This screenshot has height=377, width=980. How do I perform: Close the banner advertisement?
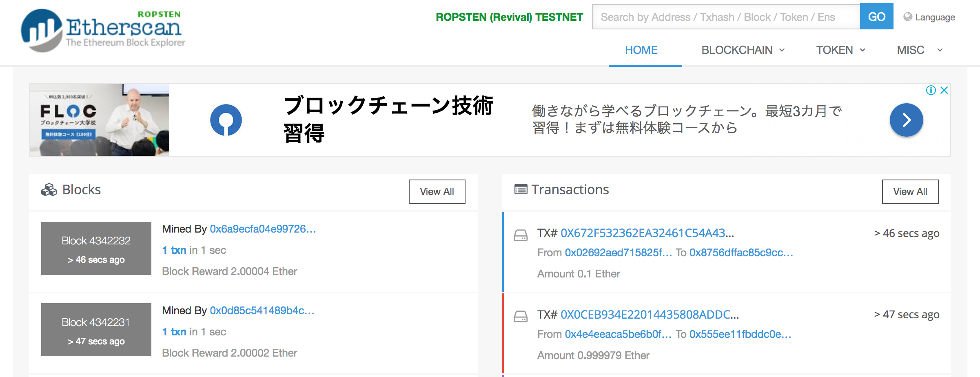click(944, 90)
